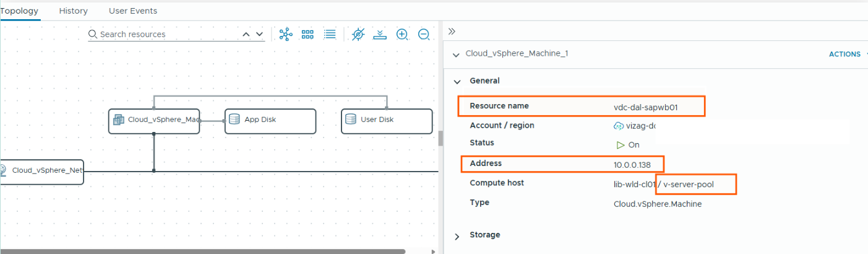This screenshot has width=868, height=254.
Task: Select the App Disk node
Action: tap(270, 121)
